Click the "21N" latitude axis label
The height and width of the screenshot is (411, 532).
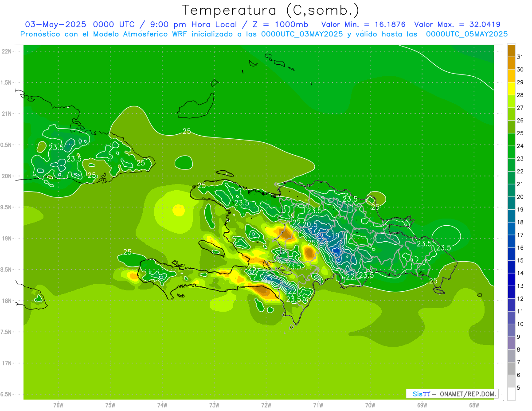click(8, 114)
